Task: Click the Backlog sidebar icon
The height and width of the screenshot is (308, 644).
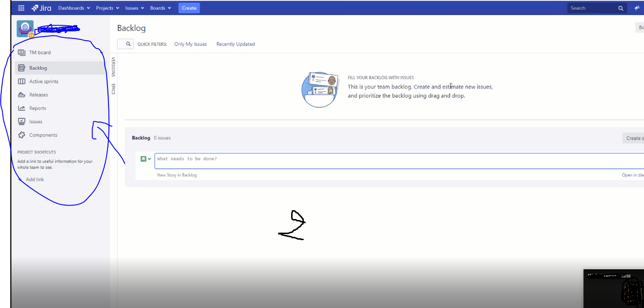Action: (x=21, y=68)
